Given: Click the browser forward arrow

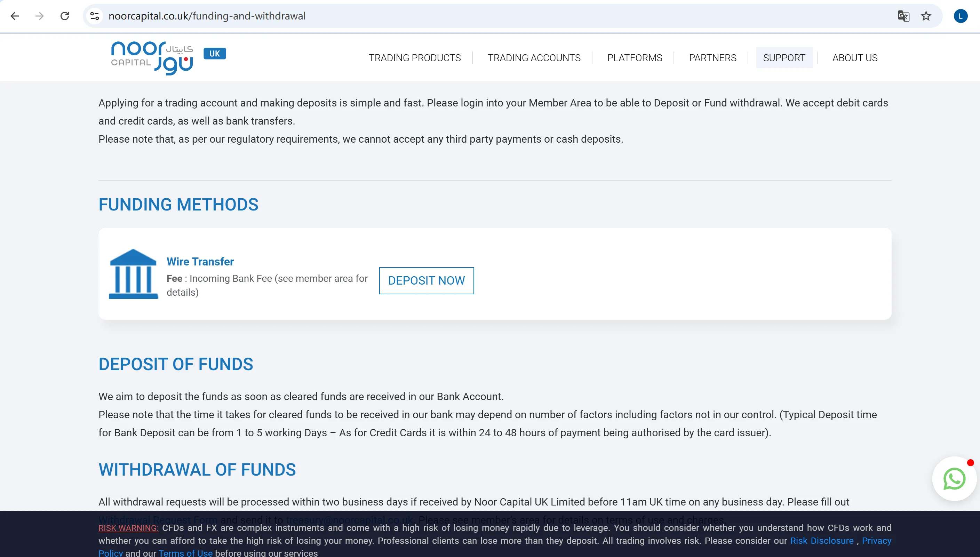Looking at the screenshot, I should point(39,16).
